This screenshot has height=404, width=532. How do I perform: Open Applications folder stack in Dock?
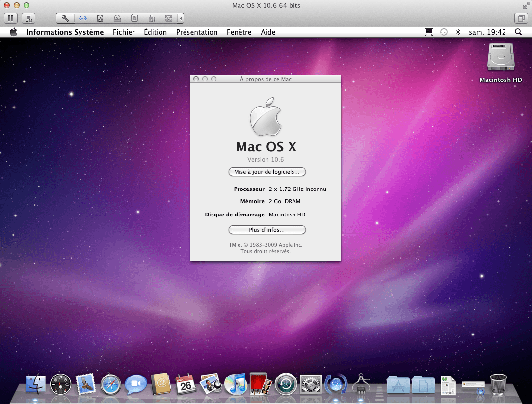pyautogui.click(x=398, y=384)
